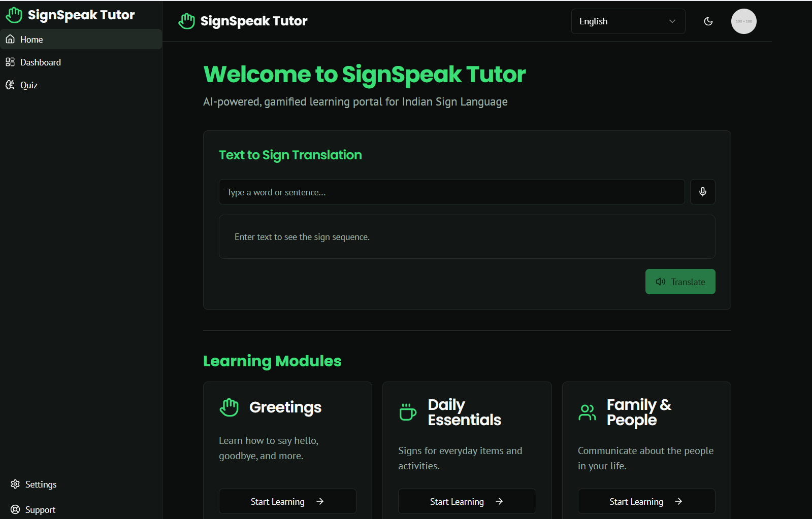812x519 pixels.
Task: Click the Family & People module title
Action: [x=639, y=412]
